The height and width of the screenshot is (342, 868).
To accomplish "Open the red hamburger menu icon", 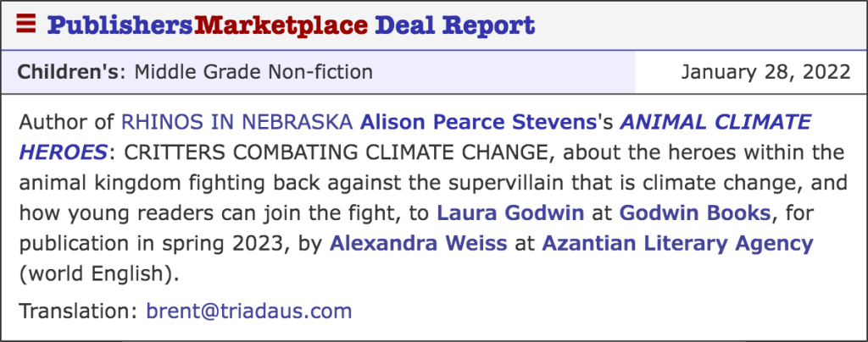I will coord(25,24).
